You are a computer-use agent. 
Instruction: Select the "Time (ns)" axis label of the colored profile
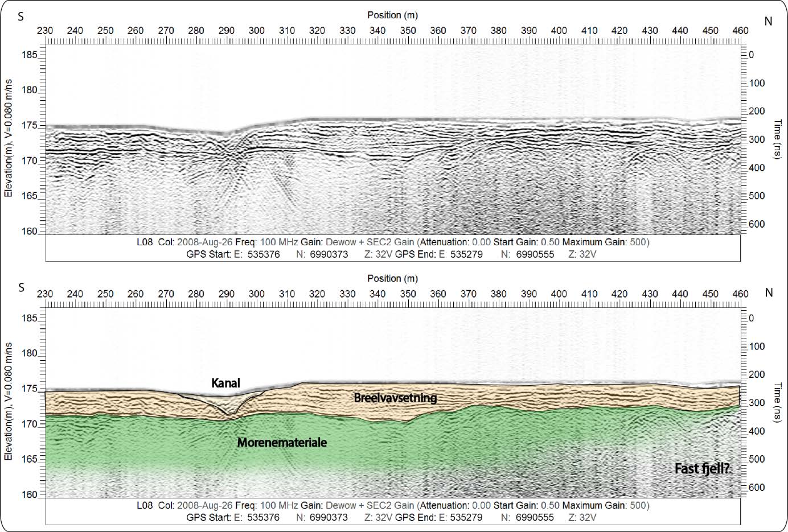coord(778,402)
